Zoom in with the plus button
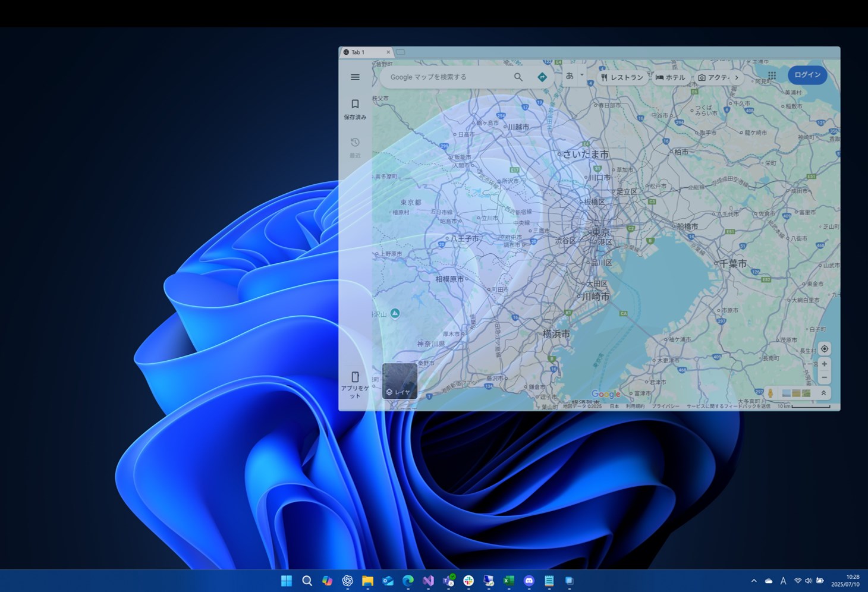This screenshot has width=868, height=592. tap(824, 364)
